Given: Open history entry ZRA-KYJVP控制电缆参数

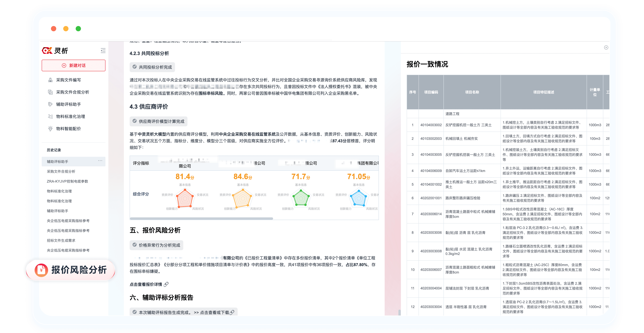Looking at the screenshot, I should 67,181.
